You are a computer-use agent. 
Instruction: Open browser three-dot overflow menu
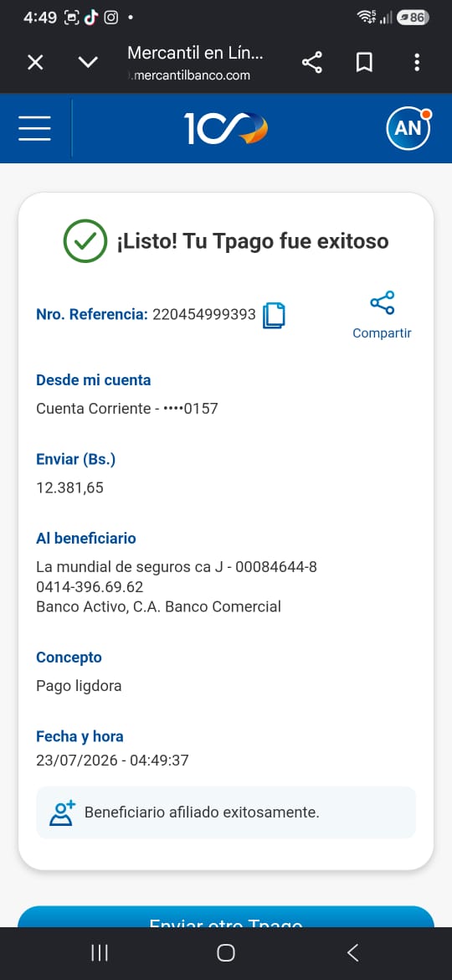(417, 63)
